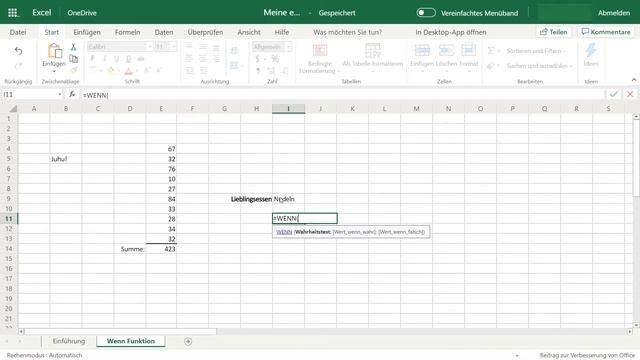640x360 pixels.
Task: Switch to the Daten ribbon tab
Action: pyautogui.click(x=164, y=32)
